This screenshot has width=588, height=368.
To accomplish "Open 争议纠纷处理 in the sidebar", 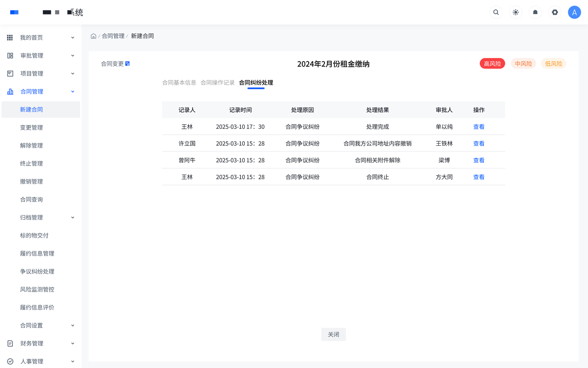I will tap(37, 271).
